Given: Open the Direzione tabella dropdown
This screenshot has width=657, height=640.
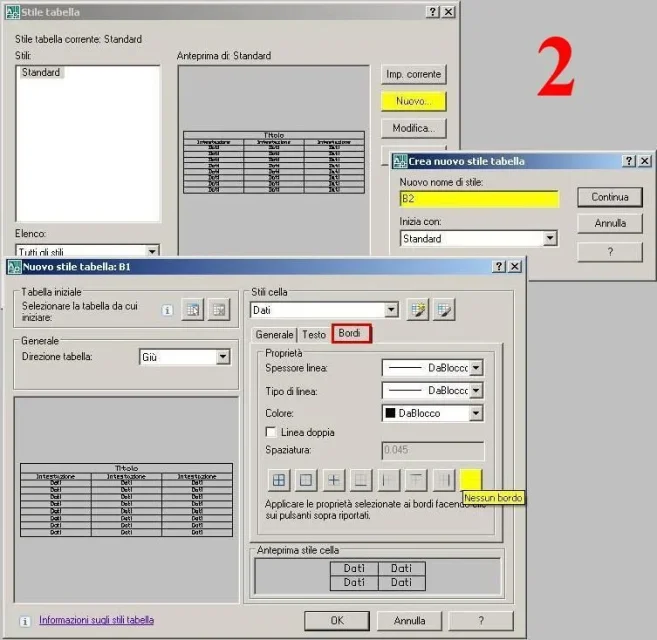Looking at the screenshot, I should [x=222, y=357].
